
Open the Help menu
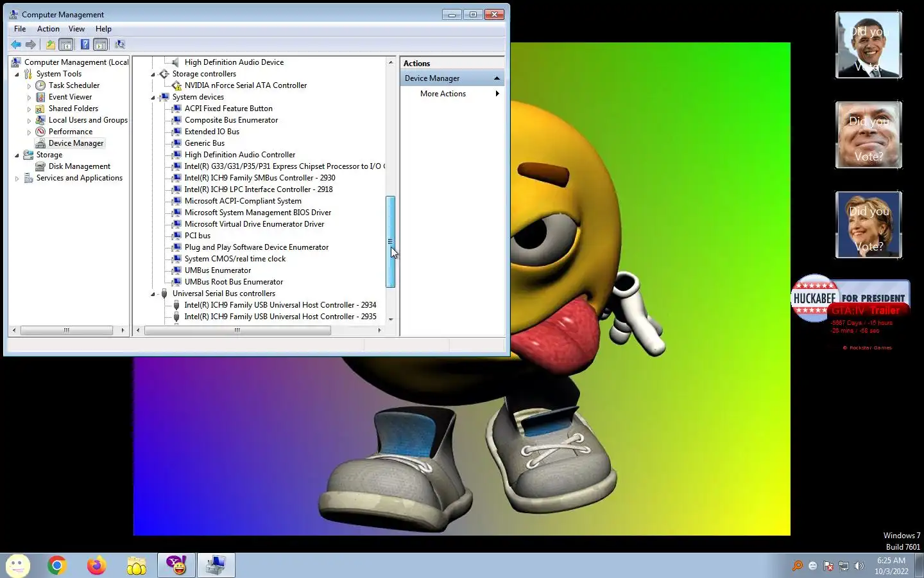click(x=103, y=29)
